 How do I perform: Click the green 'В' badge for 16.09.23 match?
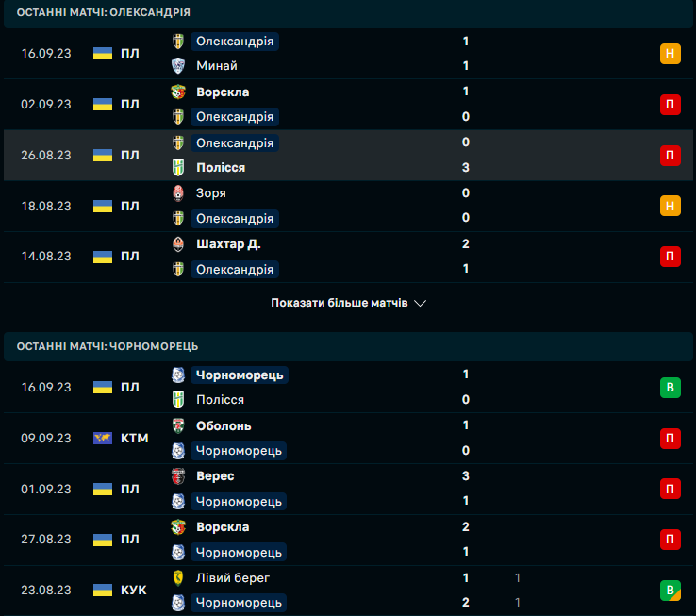670,388
